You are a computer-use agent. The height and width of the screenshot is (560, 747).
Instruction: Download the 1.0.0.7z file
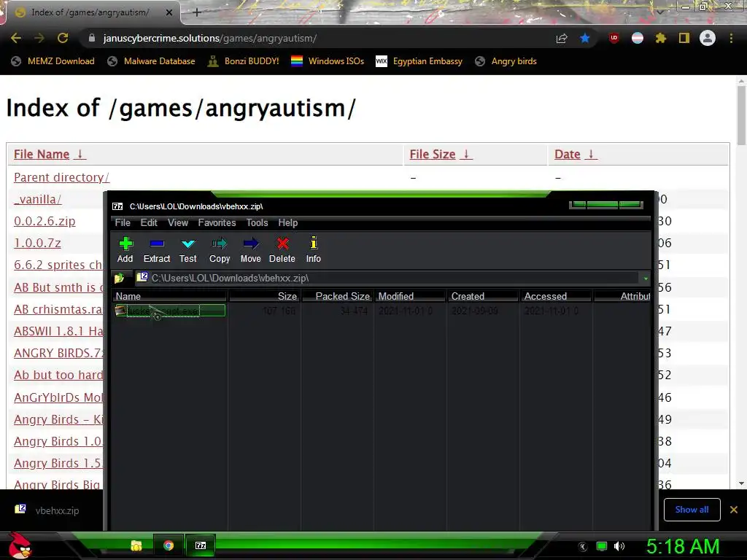[38, 243]
